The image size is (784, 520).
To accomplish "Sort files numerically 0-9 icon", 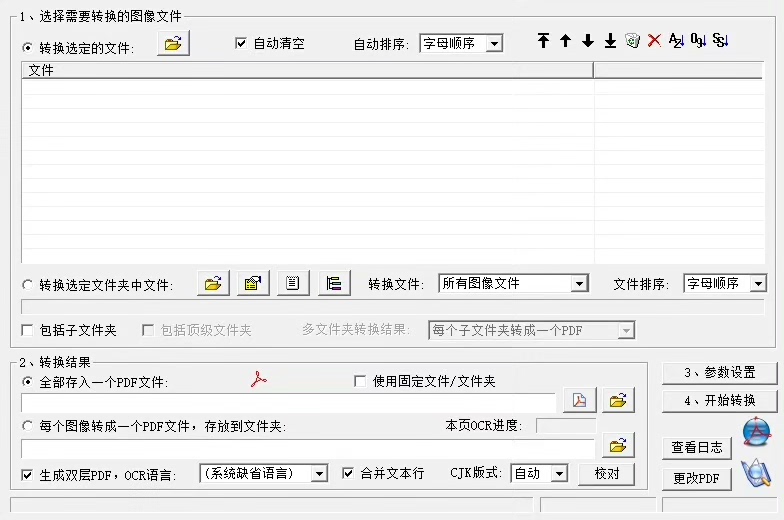I will point(698,40).
